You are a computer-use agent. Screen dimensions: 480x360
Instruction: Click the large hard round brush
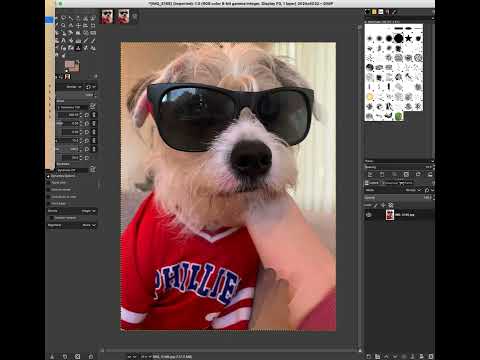point(398,38)
